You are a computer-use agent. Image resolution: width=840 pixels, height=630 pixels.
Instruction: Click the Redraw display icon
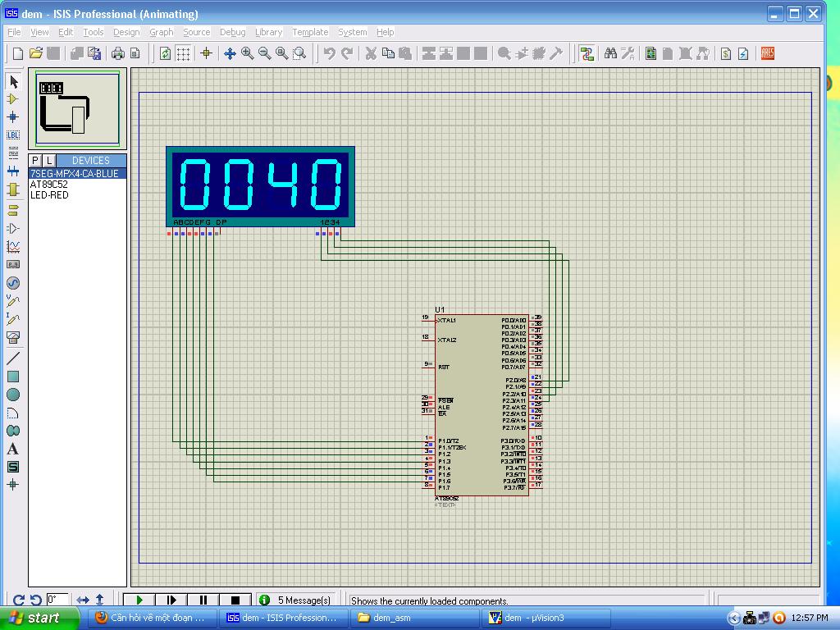165,53
